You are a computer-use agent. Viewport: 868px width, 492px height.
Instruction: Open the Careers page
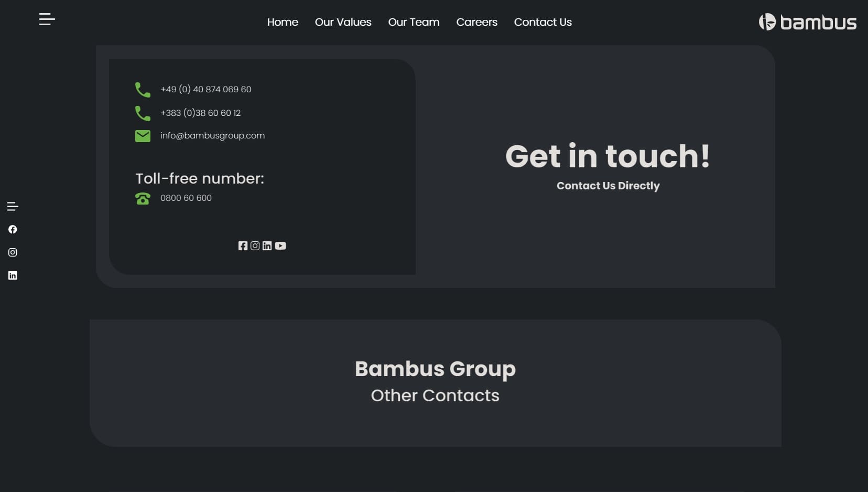[476, 22]
